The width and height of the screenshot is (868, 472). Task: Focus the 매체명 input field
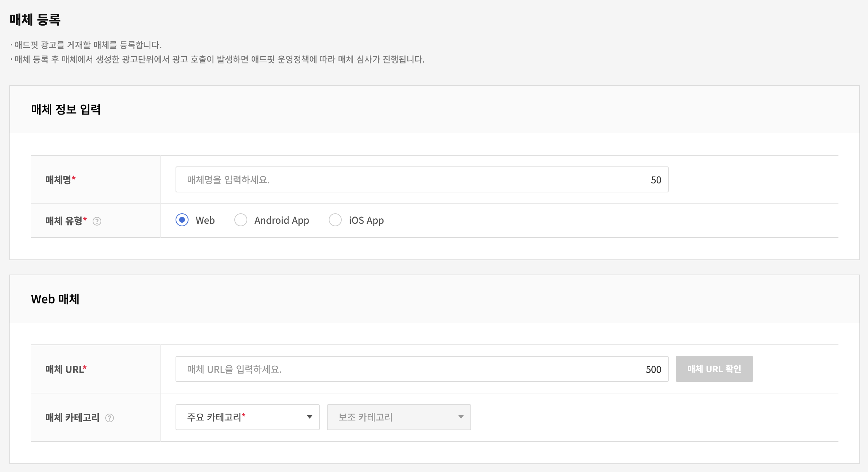(411, 179)
